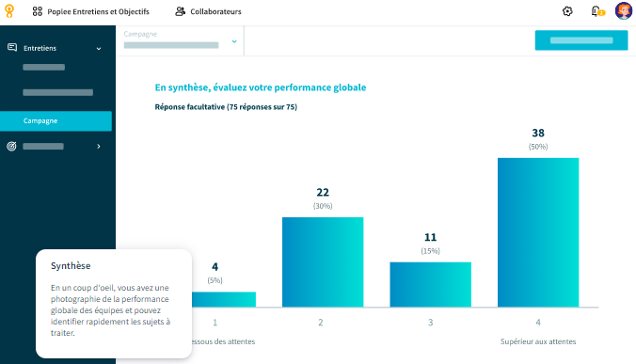Click the target objectives icon in sidebar
The height and width of the screenshot is (364, 636).
click(x=12, y=147)
